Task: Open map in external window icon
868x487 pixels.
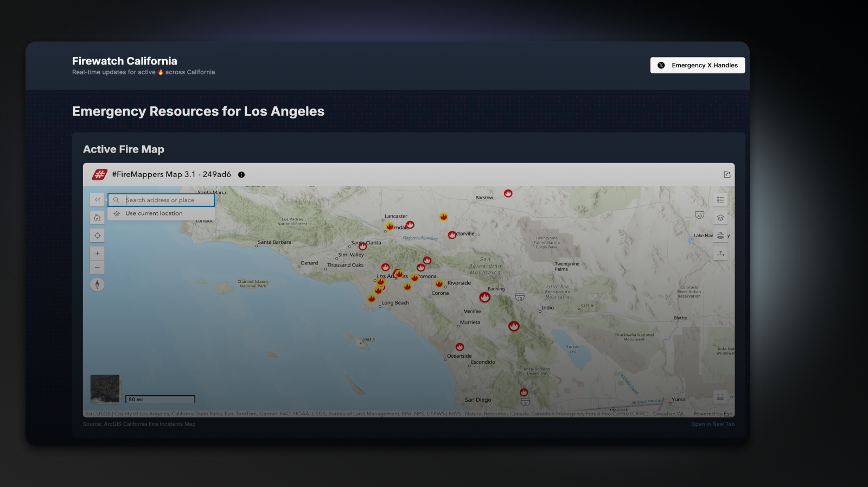Action: pos(727,175)
